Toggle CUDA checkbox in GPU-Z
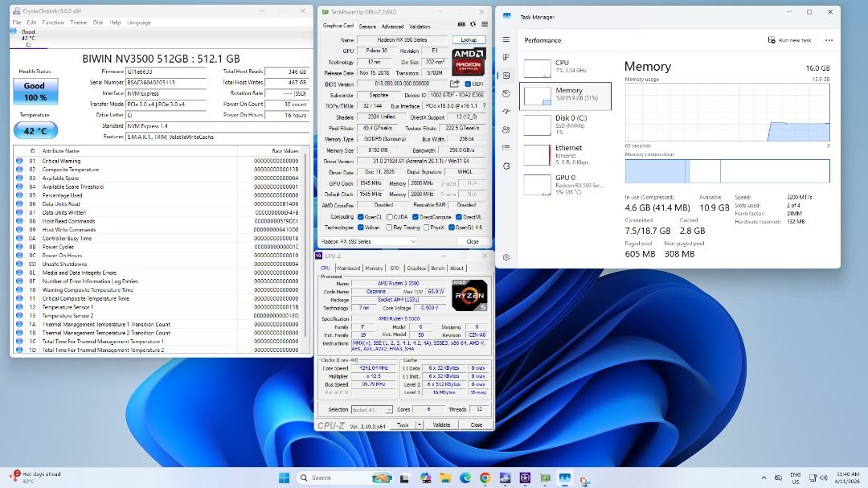 click(x=389, y=217)
